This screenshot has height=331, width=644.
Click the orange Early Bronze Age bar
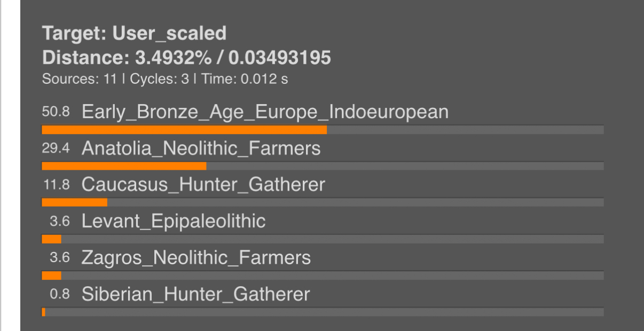coord(184,130)
